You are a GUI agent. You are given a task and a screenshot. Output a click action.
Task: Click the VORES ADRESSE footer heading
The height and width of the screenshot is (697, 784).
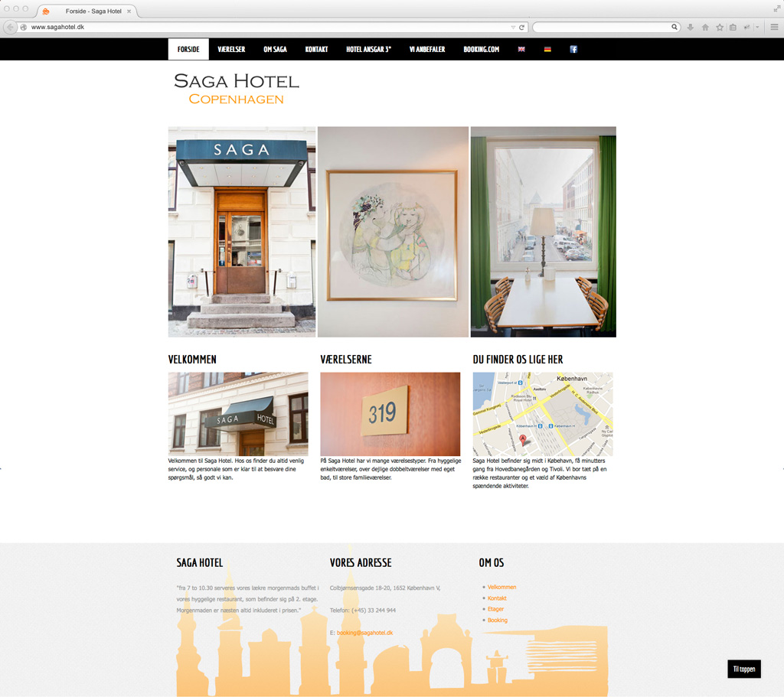(361, 562)
